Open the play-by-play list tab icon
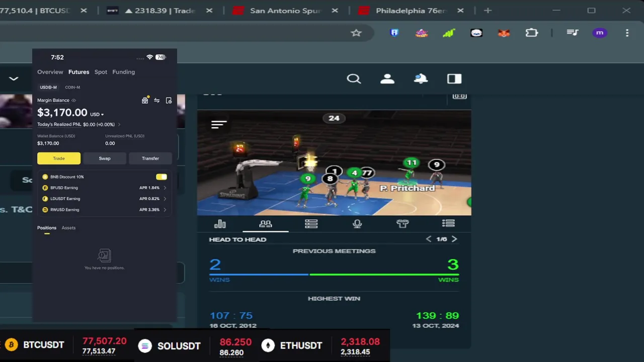 448,224
